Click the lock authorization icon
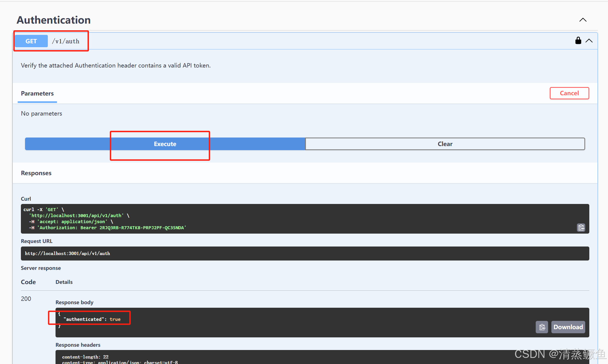Viewport: 608px width, 364px height. (578, 41)
